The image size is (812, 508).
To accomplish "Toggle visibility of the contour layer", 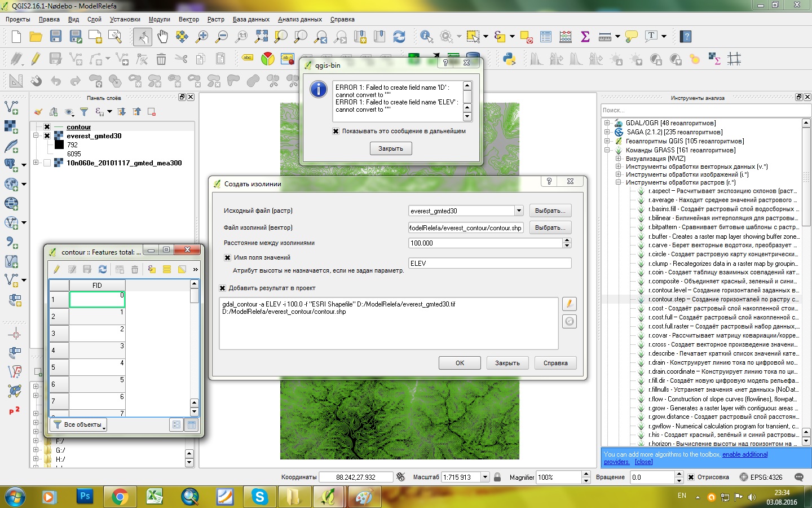I will [x=47, y=127].
